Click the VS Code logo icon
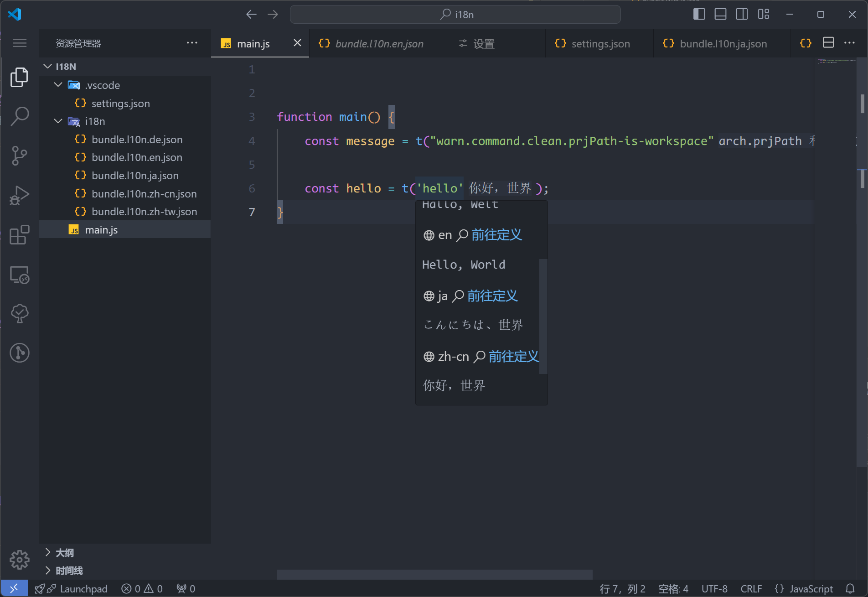 [x=15, y=14]
